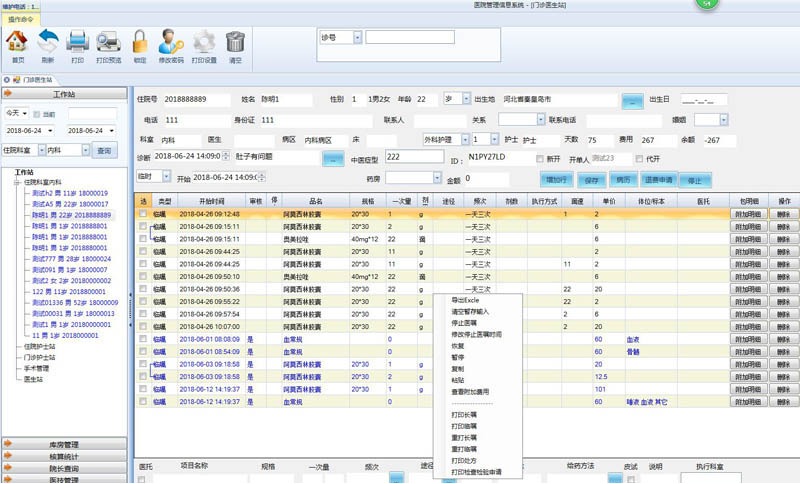The height and width of the screenshot is (484, 800).
Task: Open the 临时 order type dropdown
Action: click(x=166, y=176)
